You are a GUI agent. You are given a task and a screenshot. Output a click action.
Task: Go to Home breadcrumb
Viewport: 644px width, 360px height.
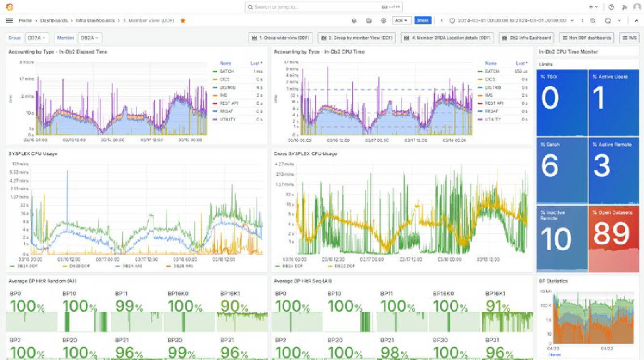(26, 21)
